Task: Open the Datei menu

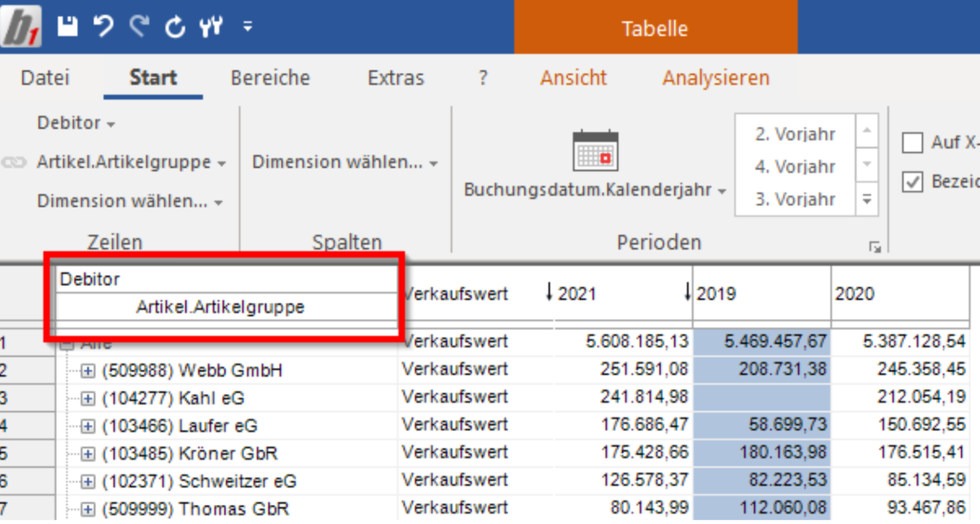Action: tap(45, 78)
